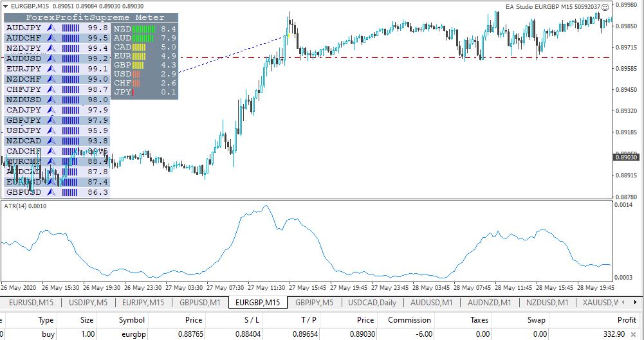
Task: Click the arrow icon in NZDCAD row
Action: point(52,141)
